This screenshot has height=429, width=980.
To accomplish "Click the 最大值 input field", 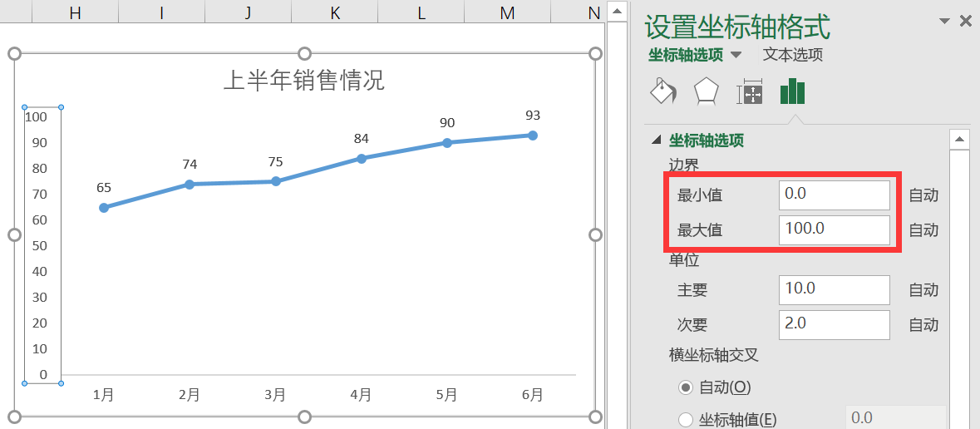I will (x=835, y=230).
